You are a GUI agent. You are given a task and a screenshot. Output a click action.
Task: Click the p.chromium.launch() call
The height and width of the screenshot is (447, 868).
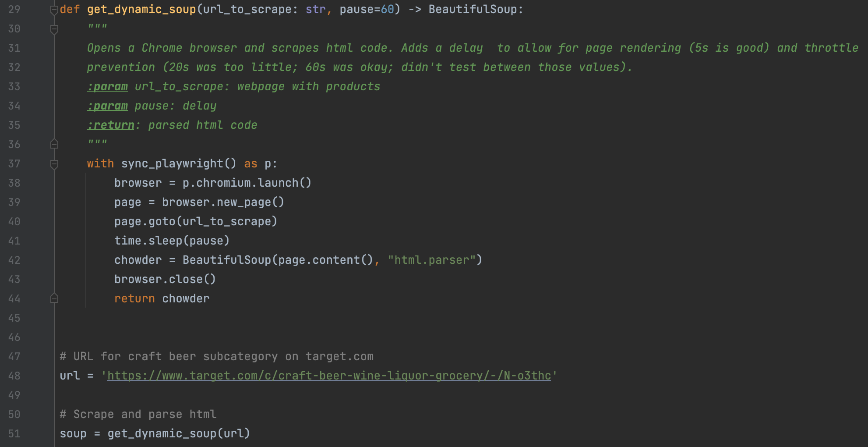point(247,183)
